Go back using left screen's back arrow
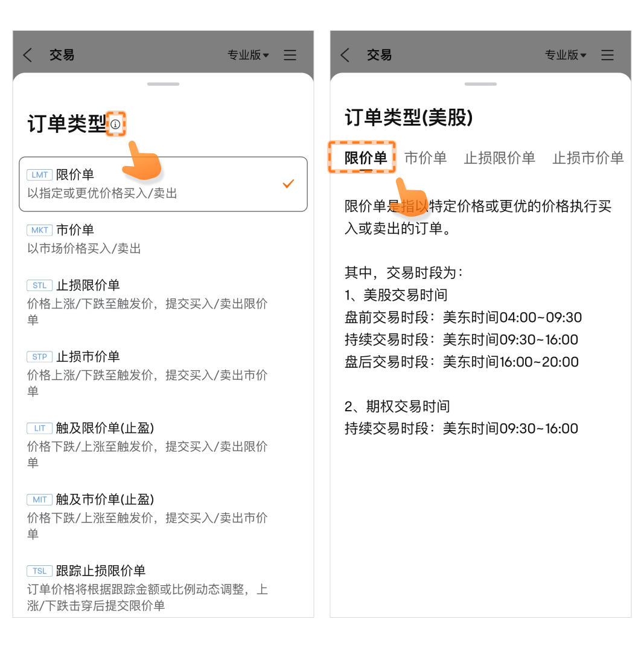Viewport: 644px width, 648px height. pyautogui.click(x=28, y=55)
